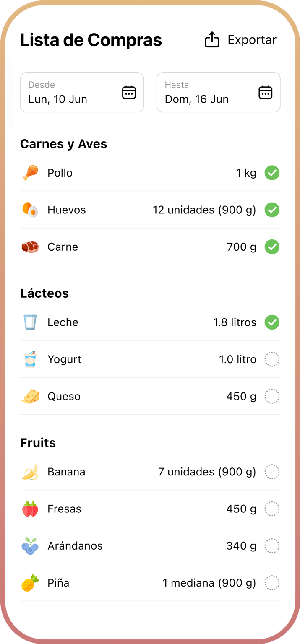Viewport: 300px width, 644px height.
Task: Open the calendar picker in the Desde field
Action: point(129,92)
